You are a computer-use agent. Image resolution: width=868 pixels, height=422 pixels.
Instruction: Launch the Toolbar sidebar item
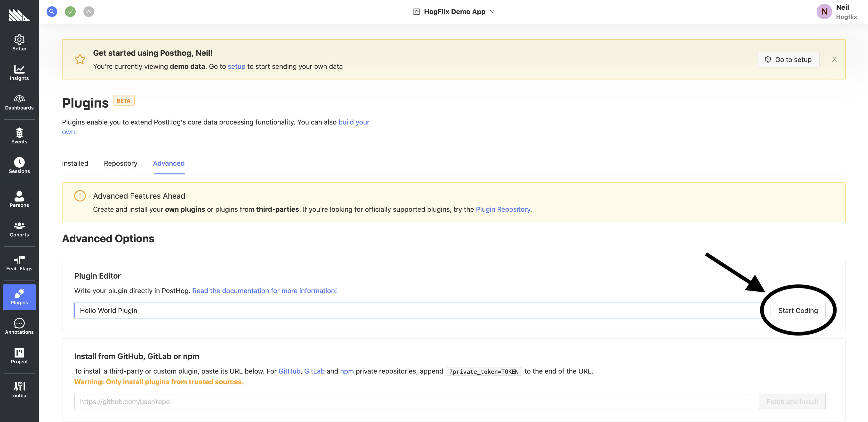[19, 390]
